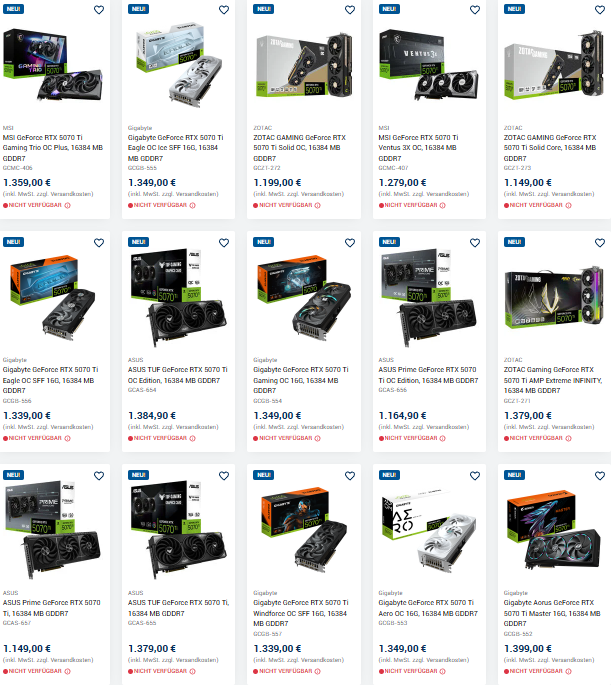
Task: Click Gigabyte Eagle OC SFF product image
Action: pos(53,296)
